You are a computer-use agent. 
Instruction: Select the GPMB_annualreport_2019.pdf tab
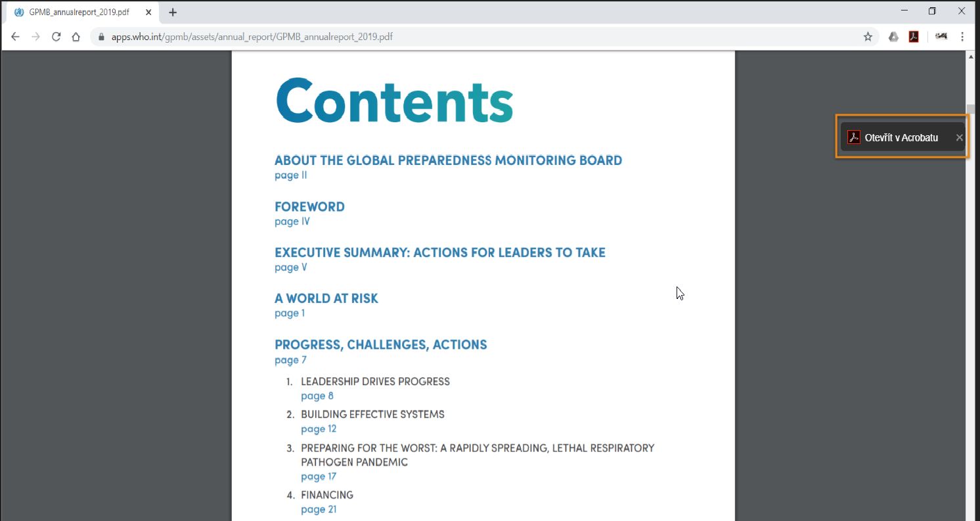(79, 11)
